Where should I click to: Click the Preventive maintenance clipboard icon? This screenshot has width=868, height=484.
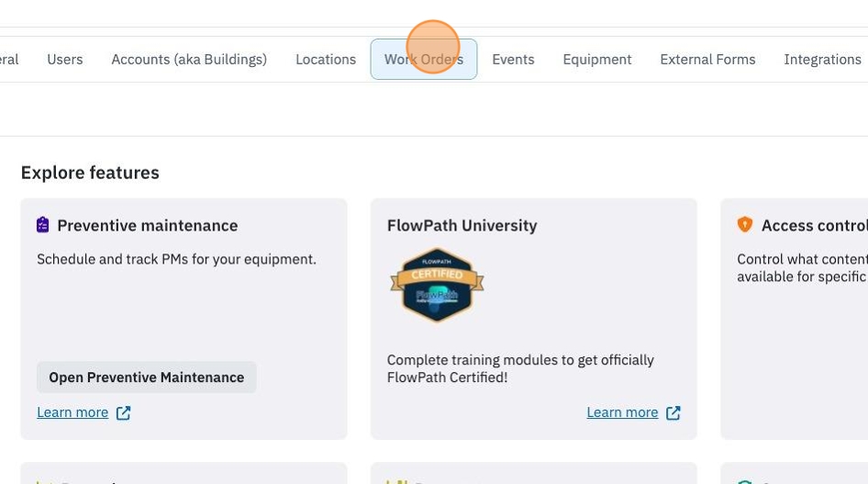(42, 225)
